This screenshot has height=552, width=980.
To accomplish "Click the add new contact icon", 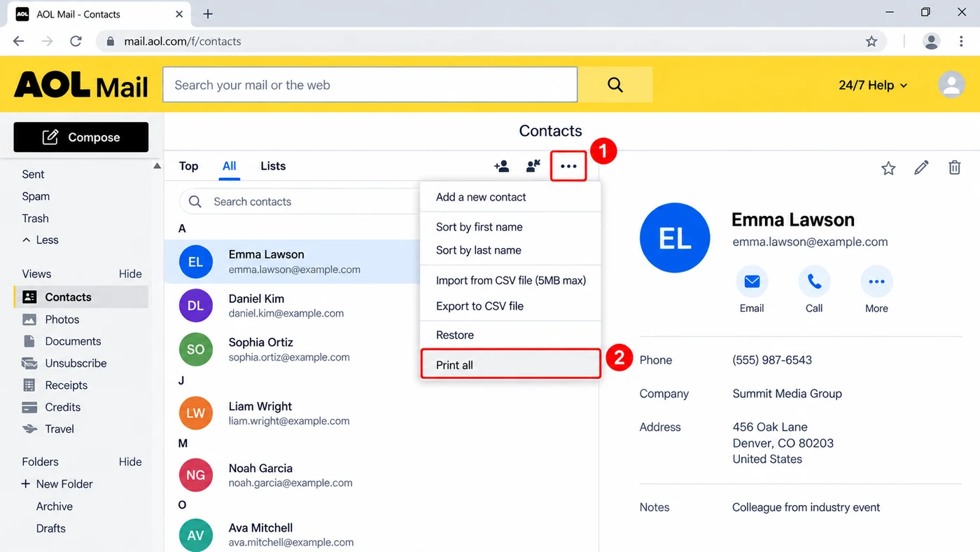I will click(x=501, y=166).
